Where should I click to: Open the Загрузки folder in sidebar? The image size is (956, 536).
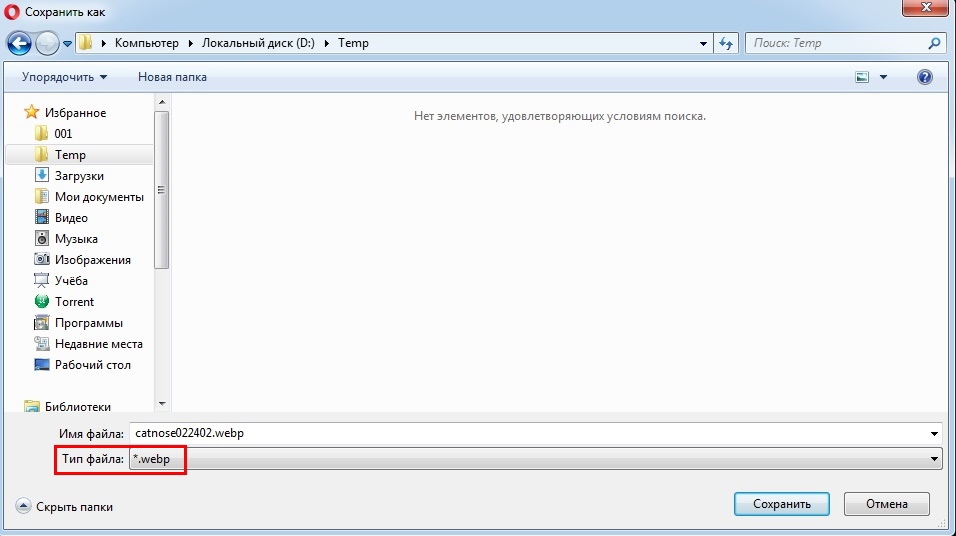(79, 176)
